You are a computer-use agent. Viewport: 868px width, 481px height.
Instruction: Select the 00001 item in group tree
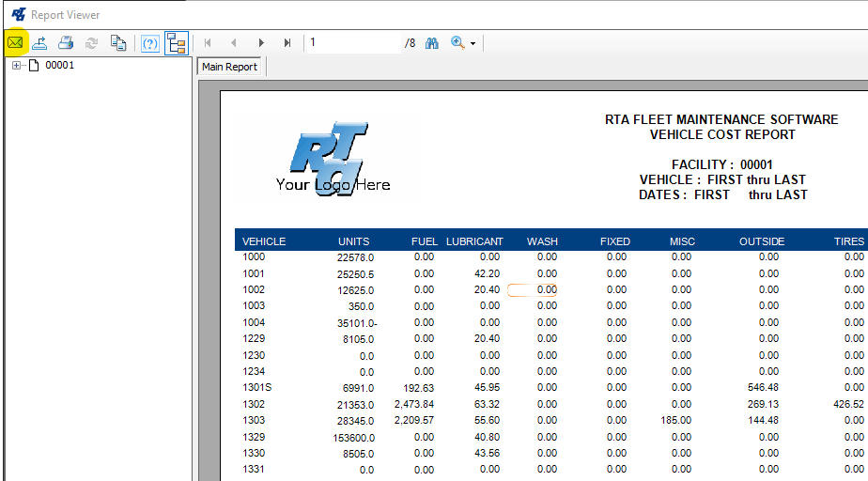59,66
